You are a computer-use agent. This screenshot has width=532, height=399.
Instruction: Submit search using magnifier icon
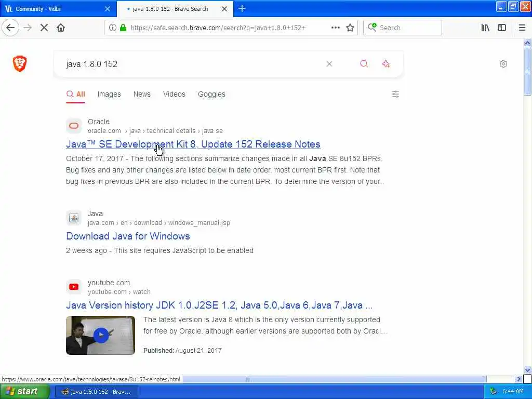(x=364, y=64)
